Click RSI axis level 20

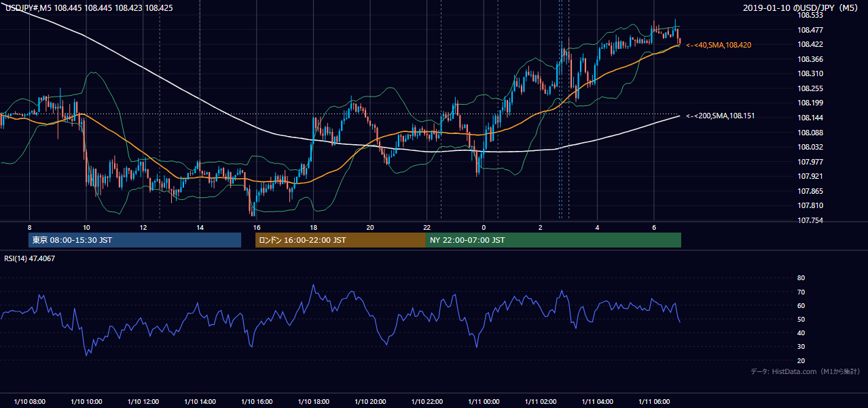coord(801,360)
